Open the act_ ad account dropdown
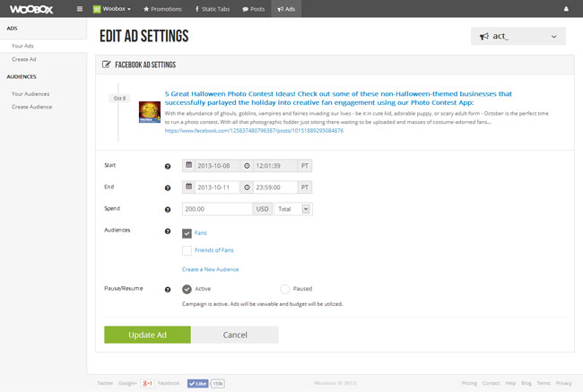This screenshot has height=392, width=583. (x=518, y=36)
